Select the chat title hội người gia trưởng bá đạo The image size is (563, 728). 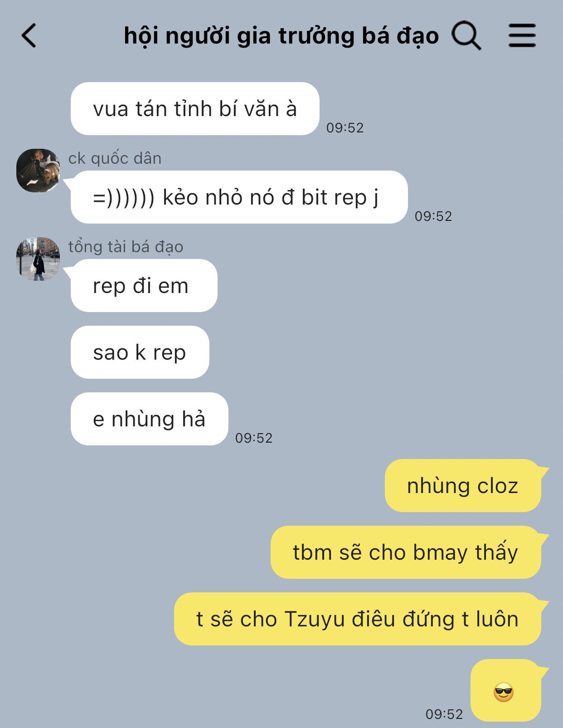click(x=281, y=36)
